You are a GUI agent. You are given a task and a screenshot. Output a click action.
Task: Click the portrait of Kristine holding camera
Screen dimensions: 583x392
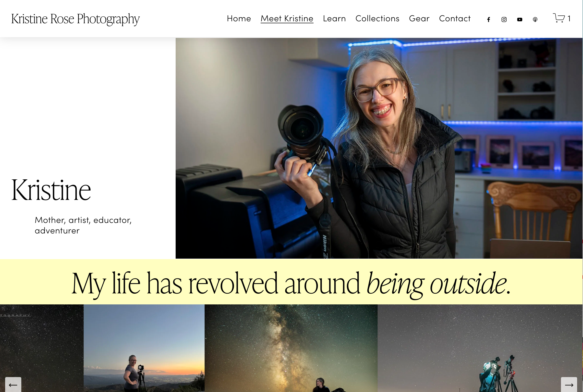pos(379,148)
